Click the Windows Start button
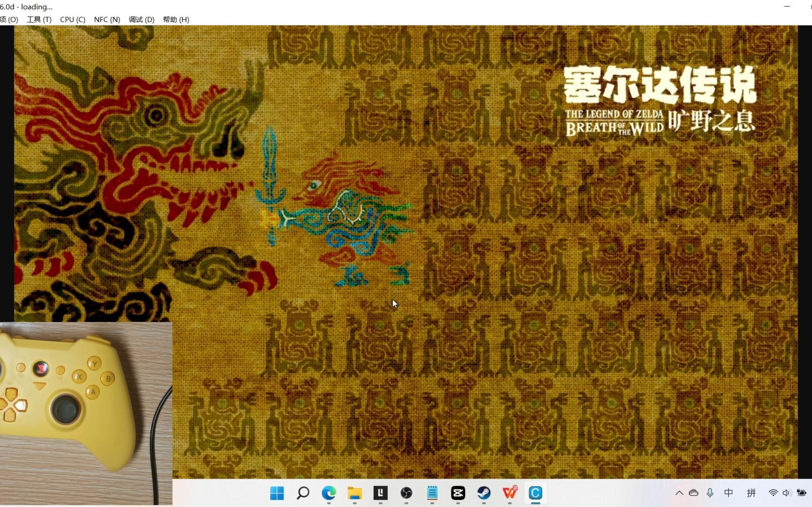Image resolution: width=812 pixels, height=507 pixels. (277, 493)
